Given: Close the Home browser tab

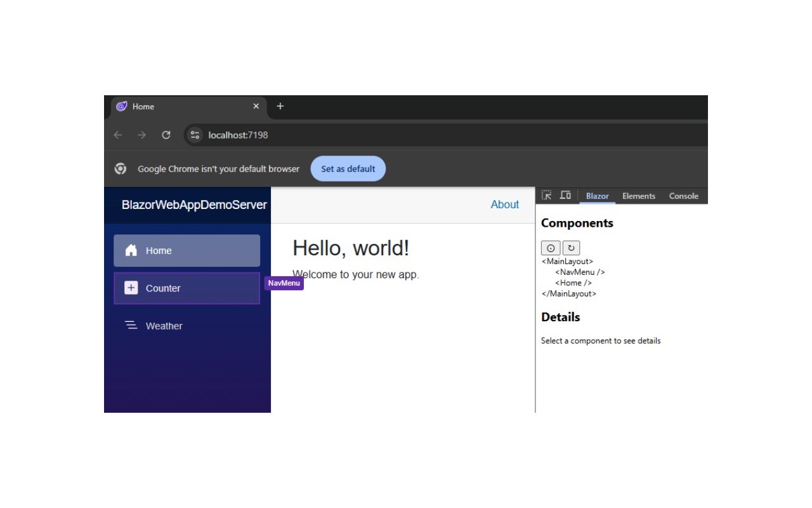Looking at the screenshot, I should point(256,106).
